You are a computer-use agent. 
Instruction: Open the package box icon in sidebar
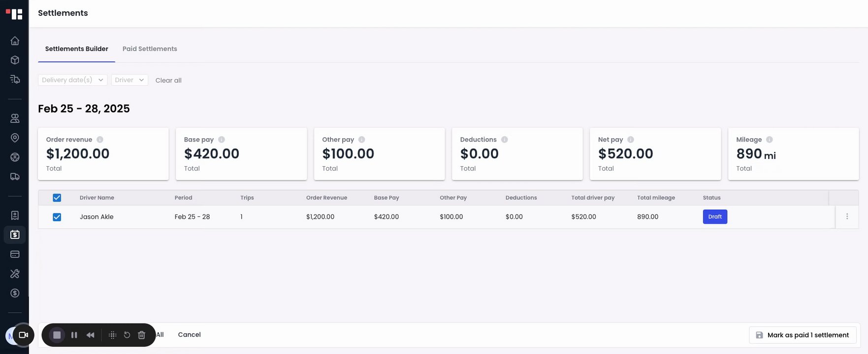[x=15, y=60]
